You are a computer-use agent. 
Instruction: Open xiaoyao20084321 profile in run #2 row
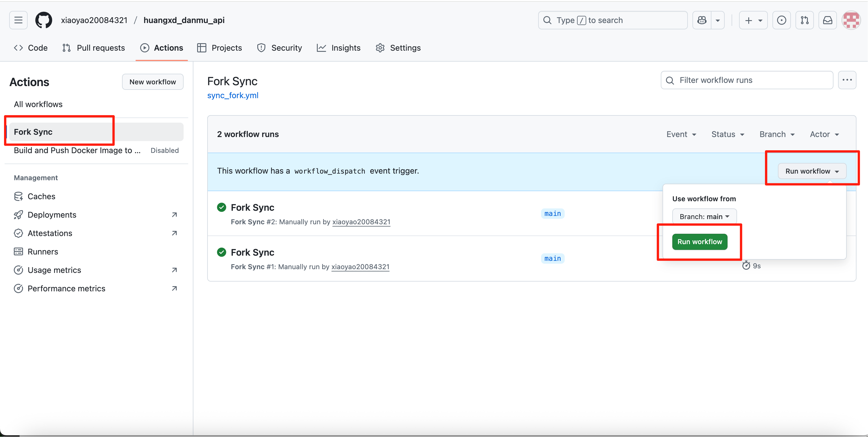pos(361,222)
